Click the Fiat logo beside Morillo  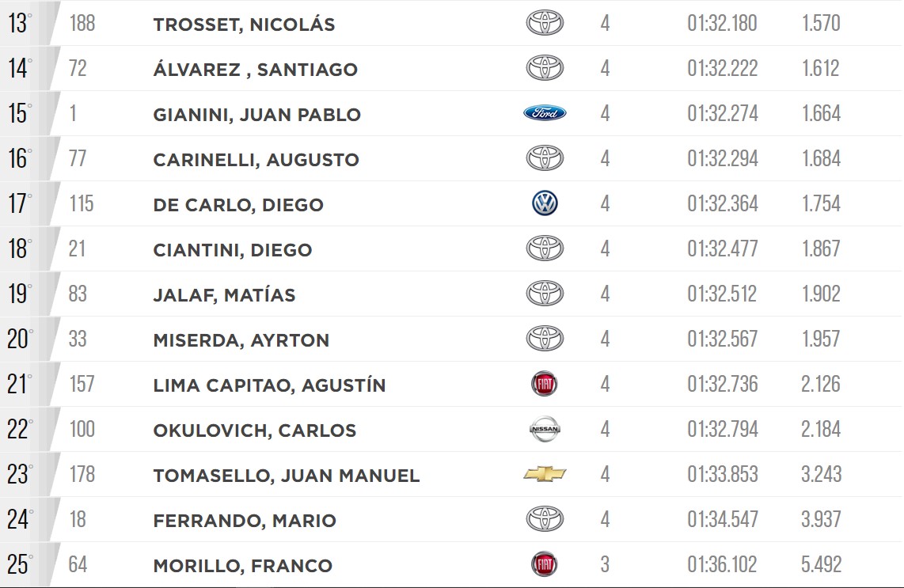pyautogui.click(x=545, y=564)
